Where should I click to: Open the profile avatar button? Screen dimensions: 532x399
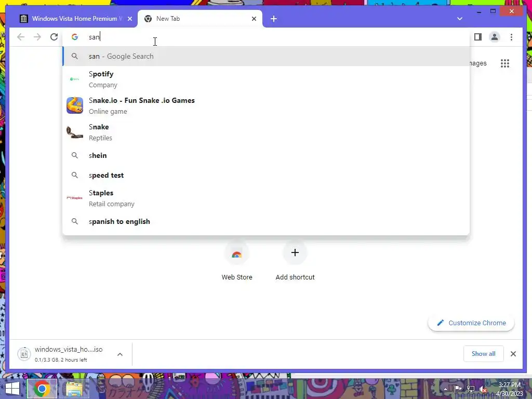click(495, 37)
